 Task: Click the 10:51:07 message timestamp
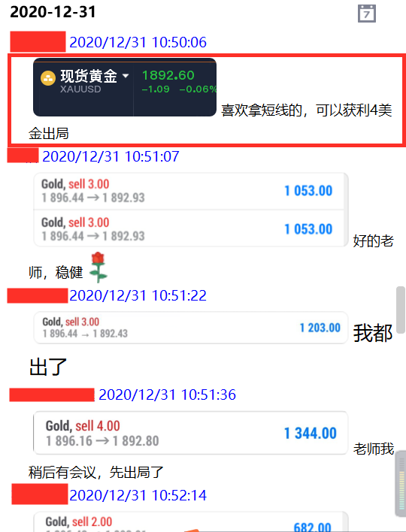(111, 157)
